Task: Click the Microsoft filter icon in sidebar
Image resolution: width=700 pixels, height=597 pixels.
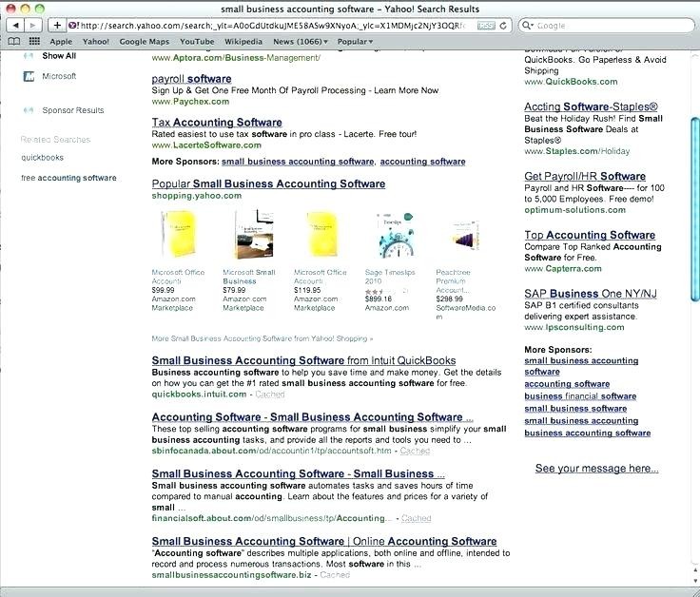Action: click(x=29, y=76)
